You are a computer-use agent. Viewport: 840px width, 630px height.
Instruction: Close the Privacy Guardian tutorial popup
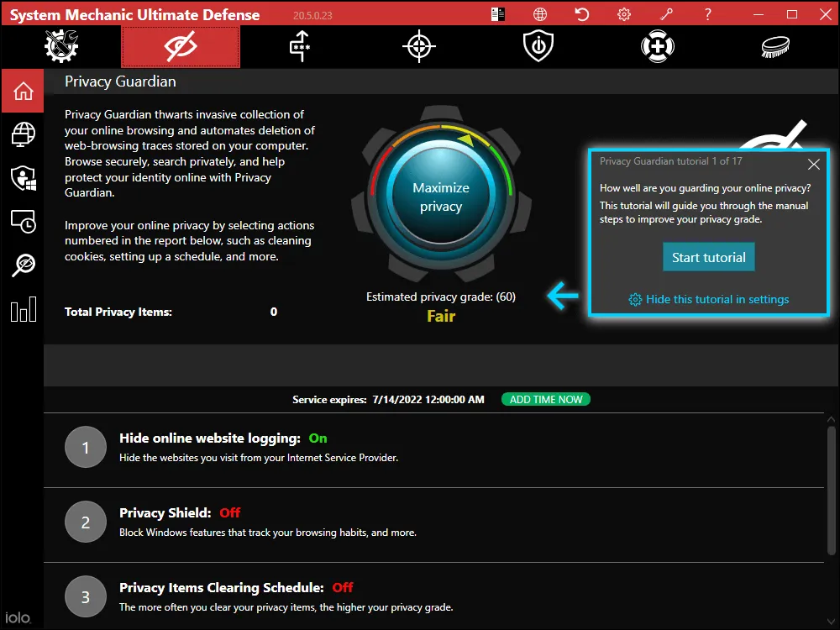coord(814,164)
